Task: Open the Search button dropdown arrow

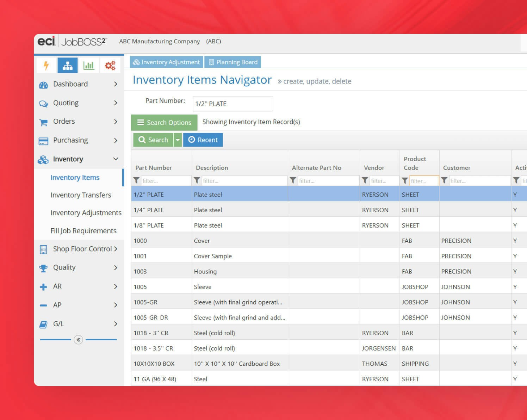Action: pos(178,140)
